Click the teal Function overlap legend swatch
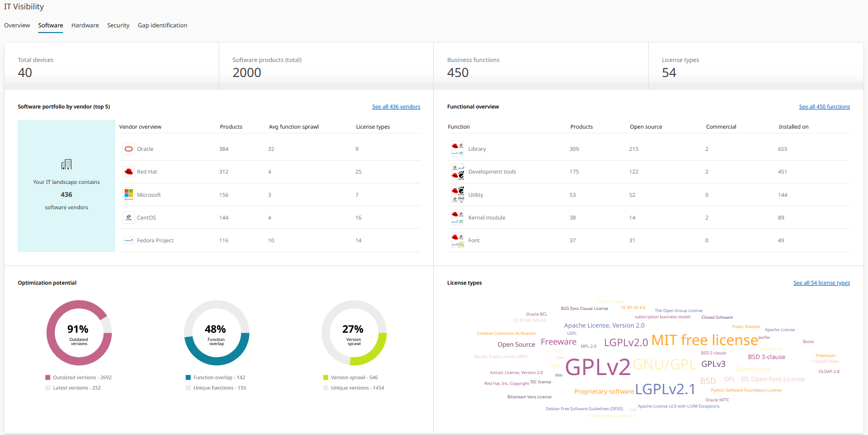Viewport: 868px width, 435px height. (x=188, y=378)
